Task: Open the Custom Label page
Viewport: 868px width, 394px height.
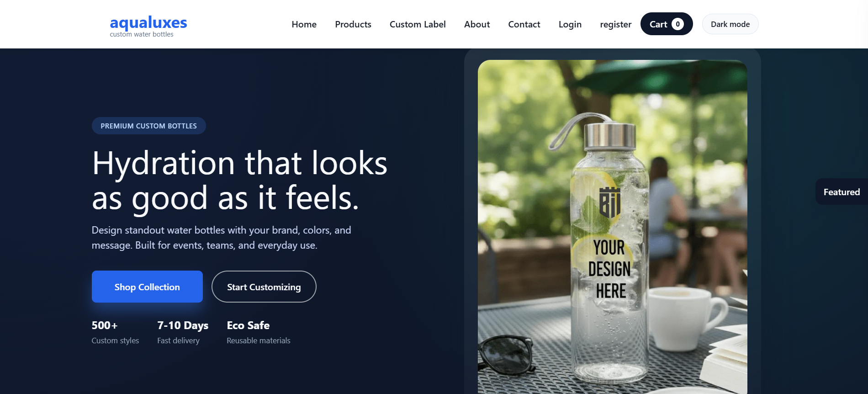Action: tap(418, 24)
